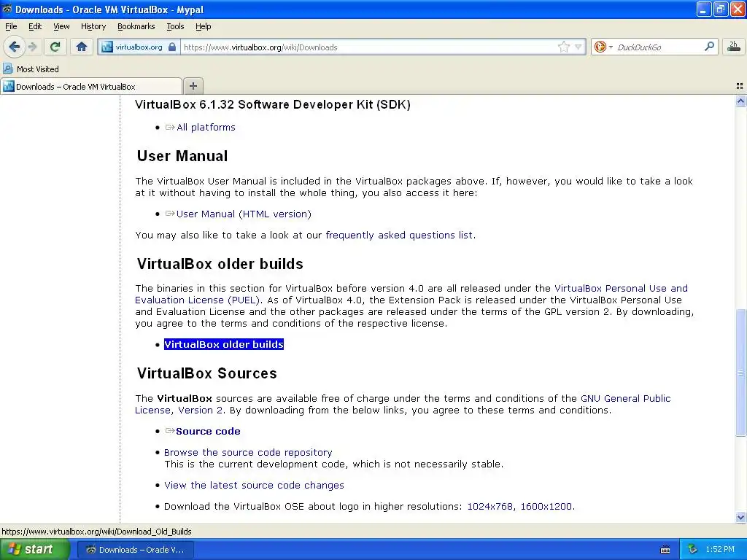747x560 pixels.
Task: Open the DuckDuckGo search engine selector
Action: (x=603, y=47)
